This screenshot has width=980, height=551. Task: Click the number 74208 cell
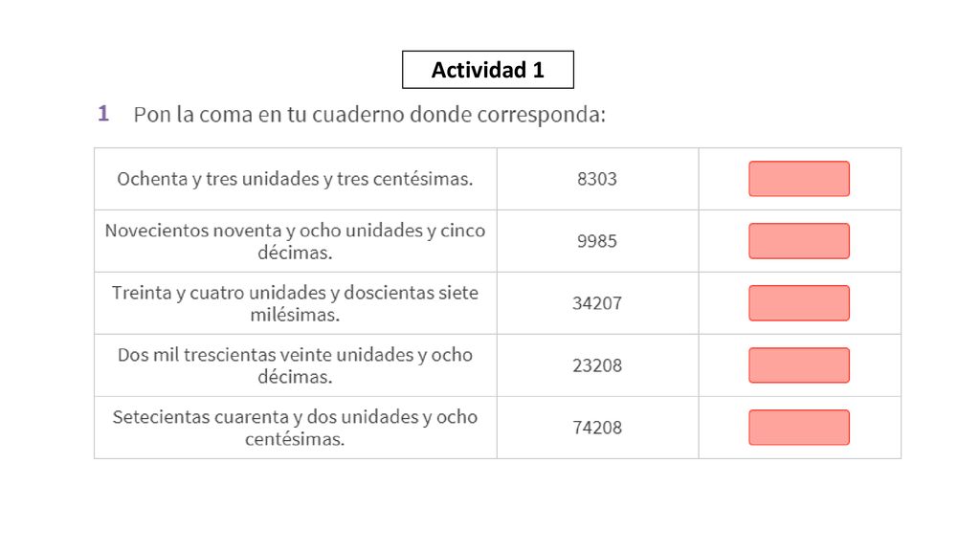click(x=597, y=428)
